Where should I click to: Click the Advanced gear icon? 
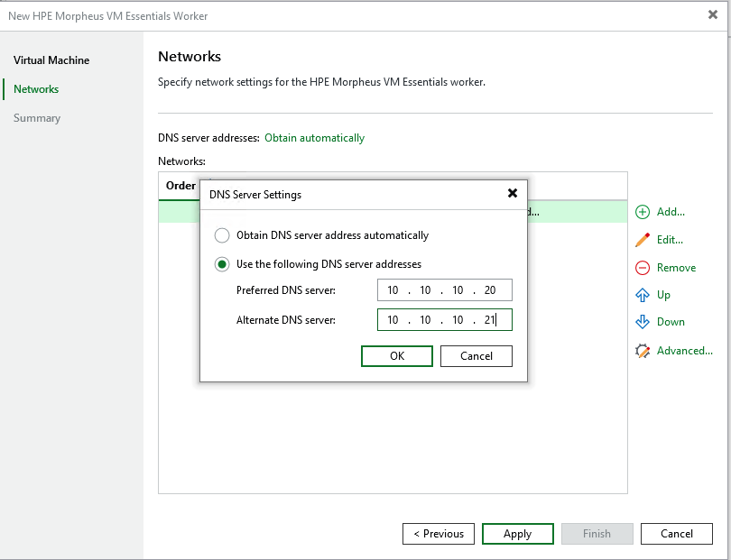click(643, 351)
